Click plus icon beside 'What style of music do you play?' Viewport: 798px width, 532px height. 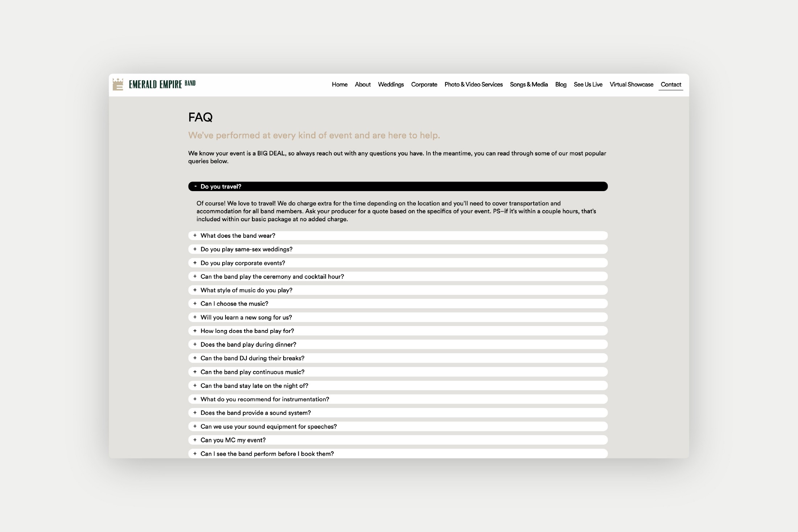point(195,290)
